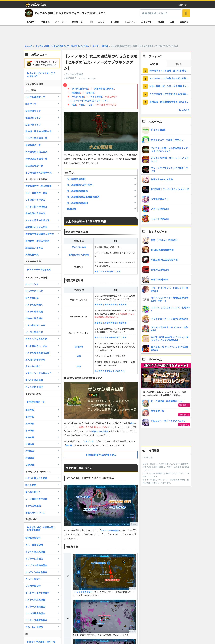
Task: Open the Monster Hunter Rise Sunbreak icon
Action: coord(146,170)
